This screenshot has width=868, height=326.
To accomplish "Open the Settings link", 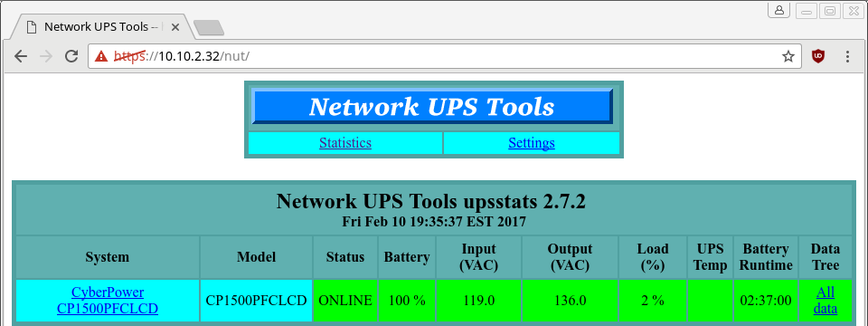I will coord(532,143).
